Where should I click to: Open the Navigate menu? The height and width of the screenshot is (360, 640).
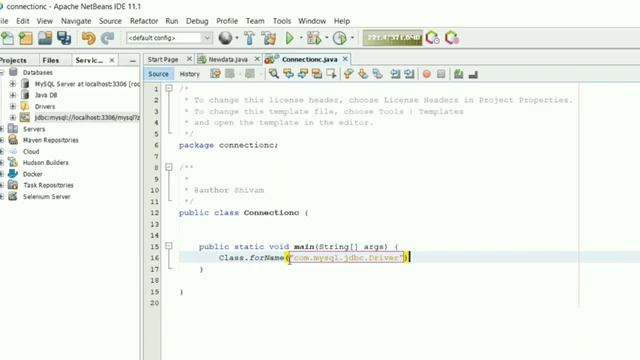[76, 21]
